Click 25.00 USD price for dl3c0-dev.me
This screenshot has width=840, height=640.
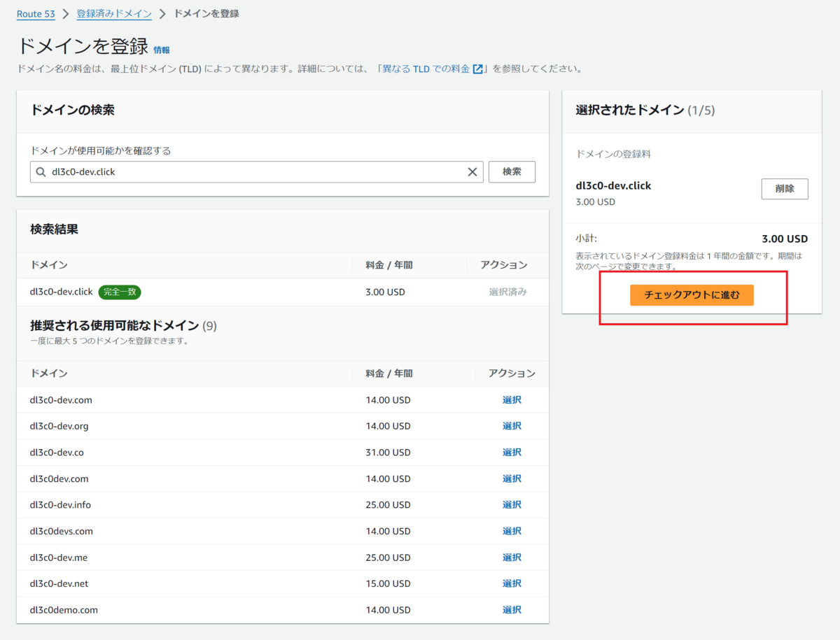point(388,557)
